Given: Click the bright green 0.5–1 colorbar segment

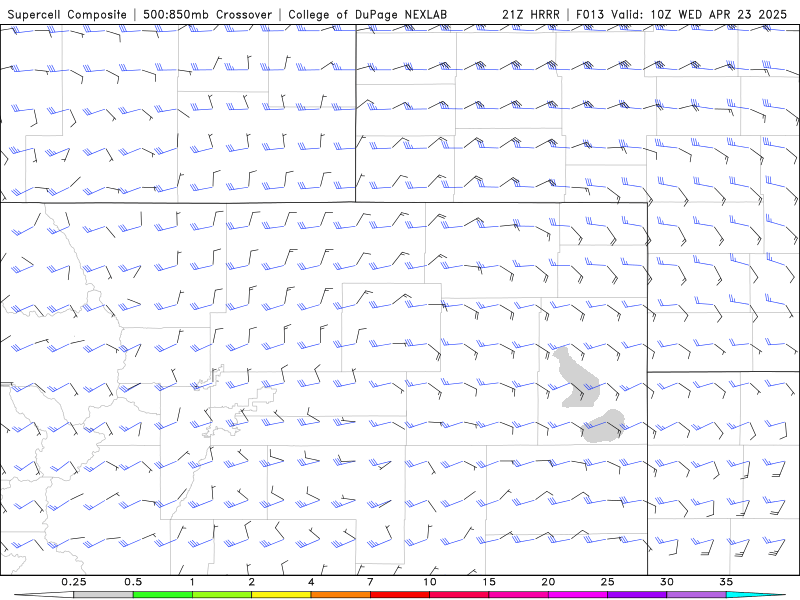Looking at the screenshot, I should (x=163, y=595).
